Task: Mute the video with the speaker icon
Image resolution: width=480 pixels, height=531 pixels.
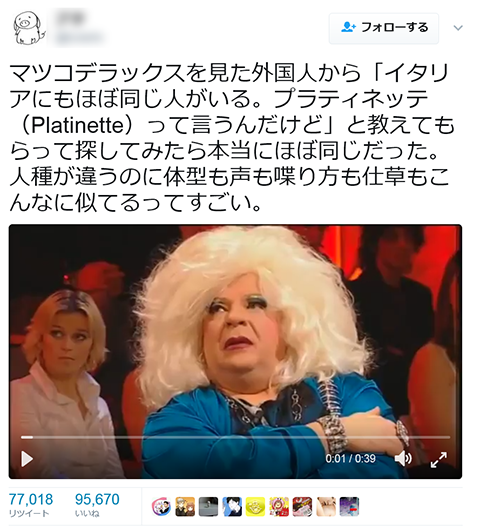Action: coord(403,459)
